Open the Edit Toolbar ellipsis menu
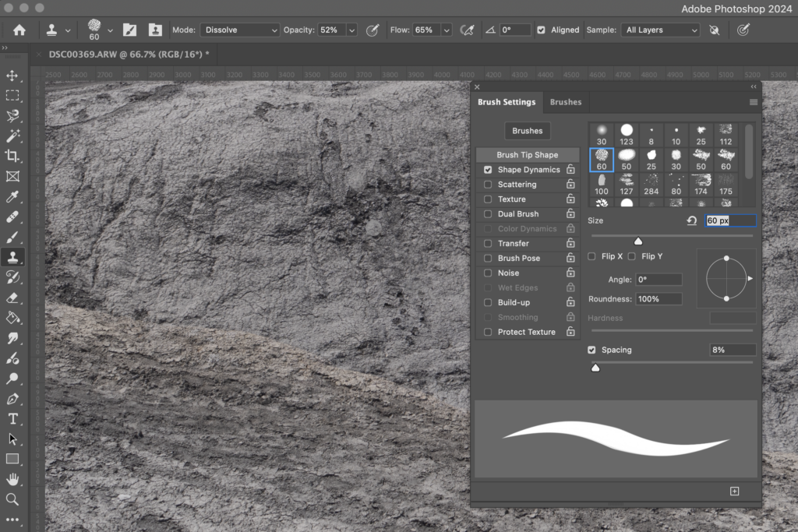 [x=12, y=520]
